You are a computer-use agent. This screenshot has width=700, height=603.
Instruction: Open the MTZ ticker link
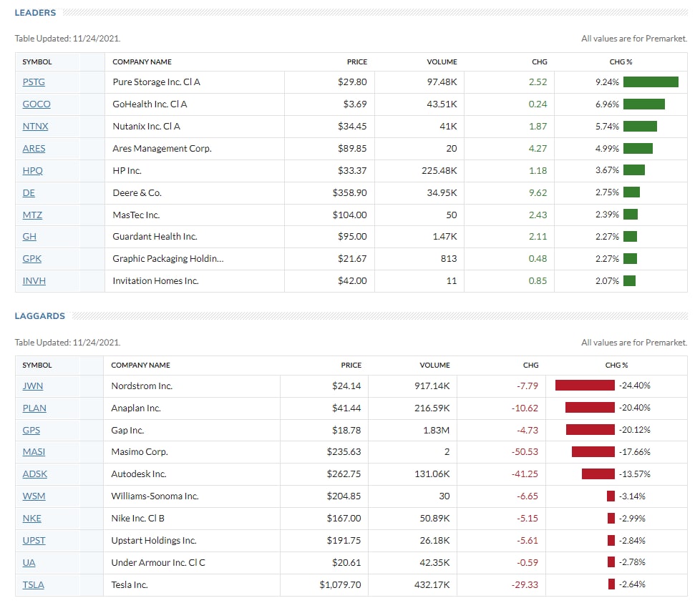pyautogui.click(x=32, y=215)
